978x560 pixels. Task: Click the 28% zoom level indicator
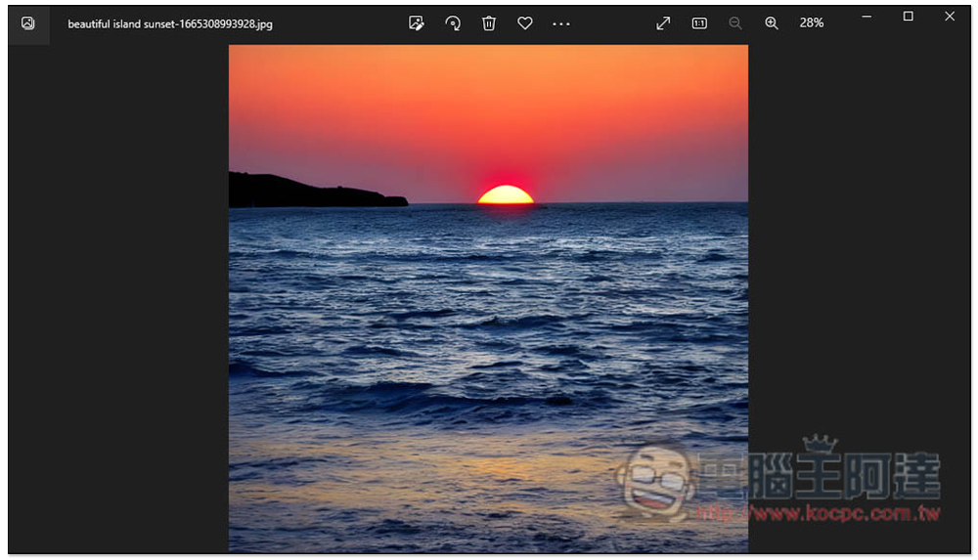(811, 23)
